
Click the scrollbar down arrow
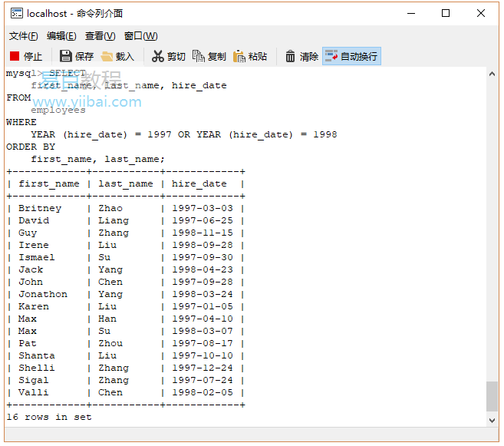[x=492, y=420]
